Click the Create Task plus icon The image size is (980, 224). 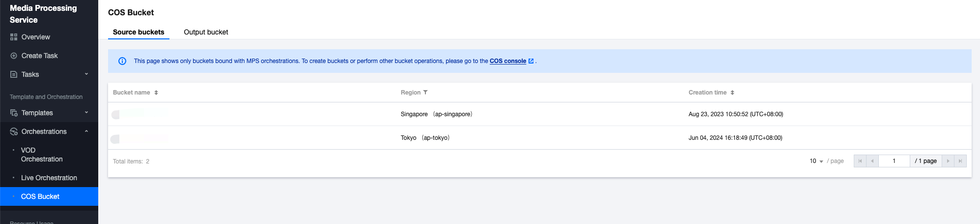[x=14, y=56]
